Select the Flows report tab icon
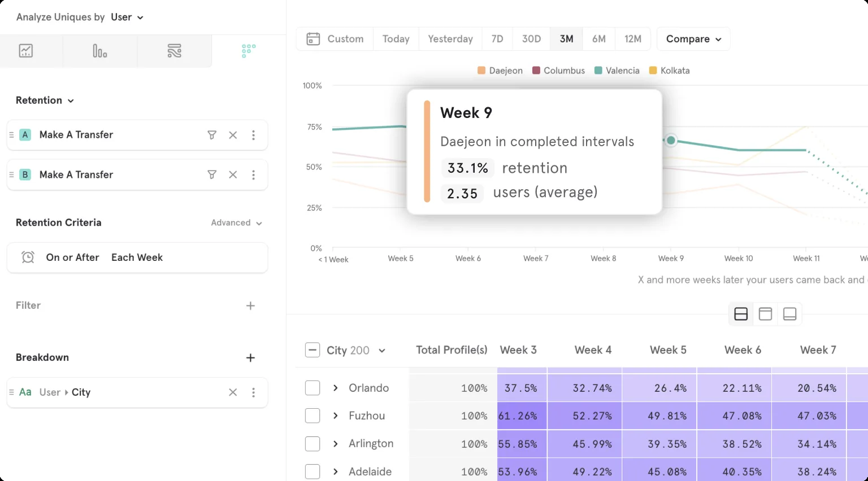Viewport: 868px width, 481px height. point(175,51)
